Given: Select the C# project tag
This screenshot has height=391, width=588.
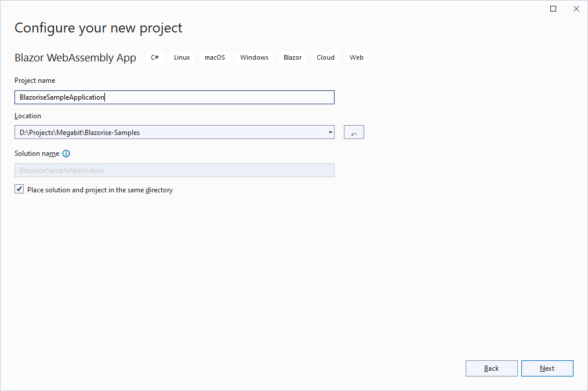Looking at the screenshot, I should tap(154, 57).
